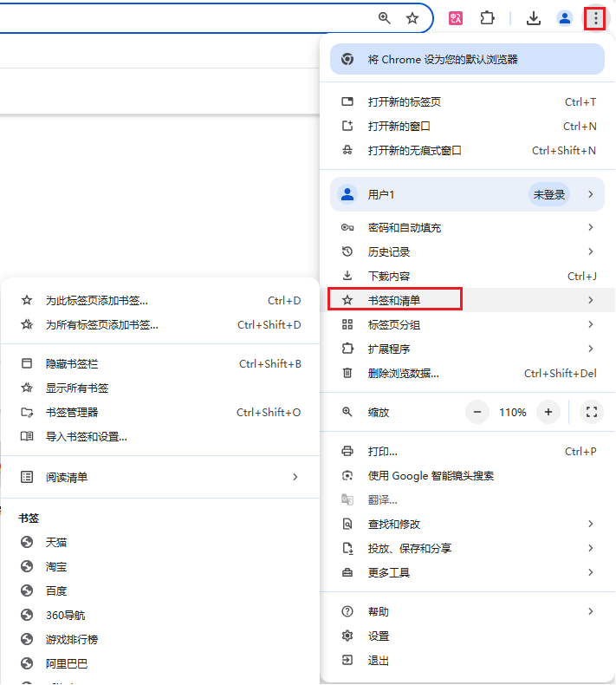This screenshot has height=685, width=616.
Task: Select 显示所有书签 option
Action: [160, 388]
